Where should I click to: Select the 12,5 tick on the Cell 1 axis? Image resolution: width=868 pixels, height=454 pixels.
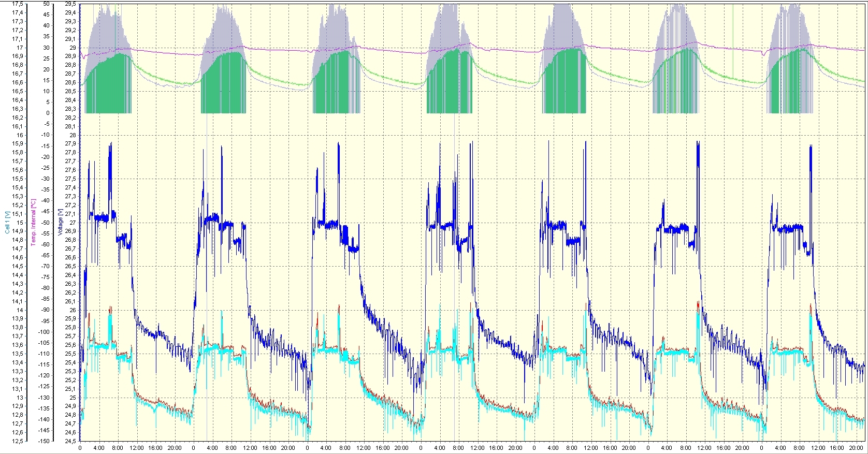(18, 441)
